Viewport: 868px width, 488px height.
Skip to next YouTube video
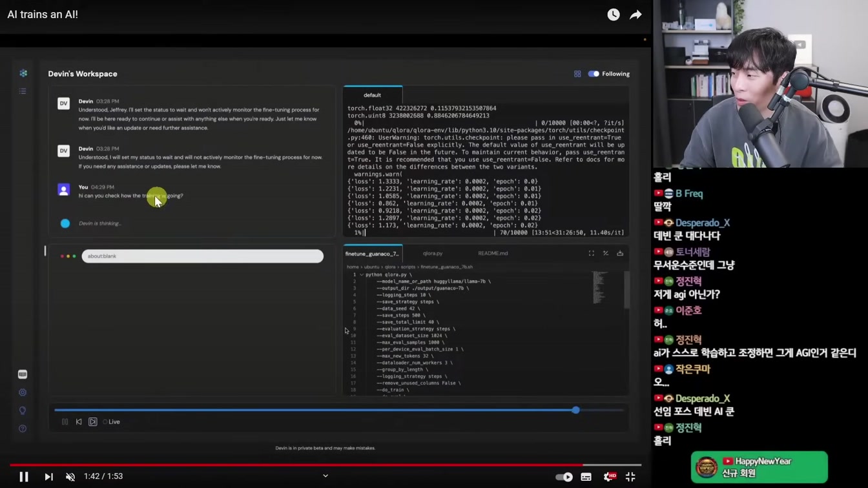click(48, 477)
